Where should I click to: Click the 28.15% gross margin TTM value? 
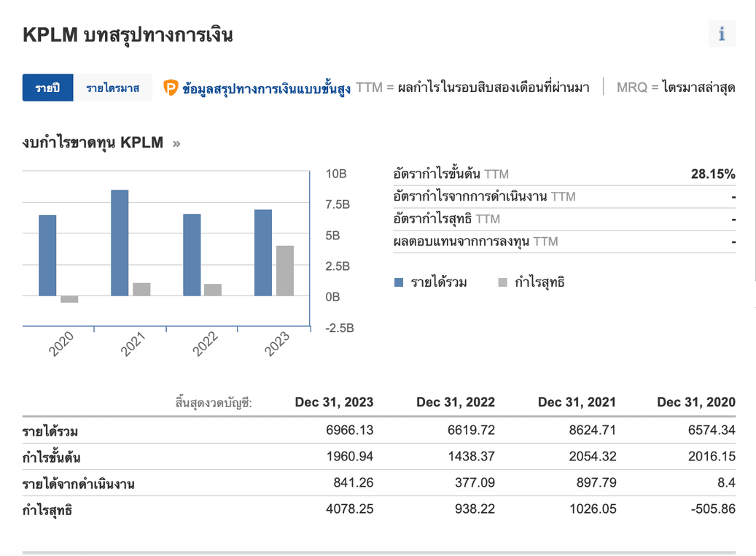click(x=712, y=174)
